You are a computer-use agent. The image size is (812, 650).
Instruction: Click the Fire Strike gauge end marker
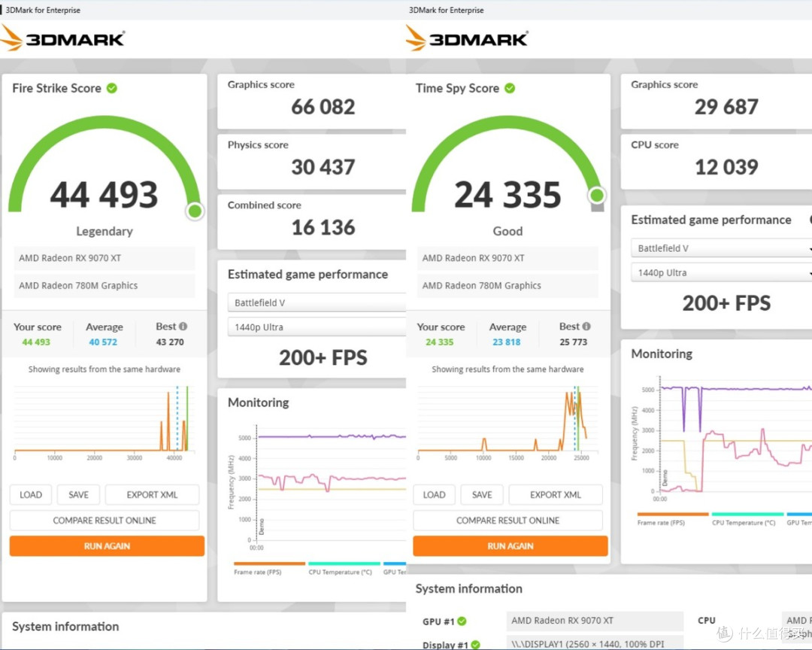195,211
